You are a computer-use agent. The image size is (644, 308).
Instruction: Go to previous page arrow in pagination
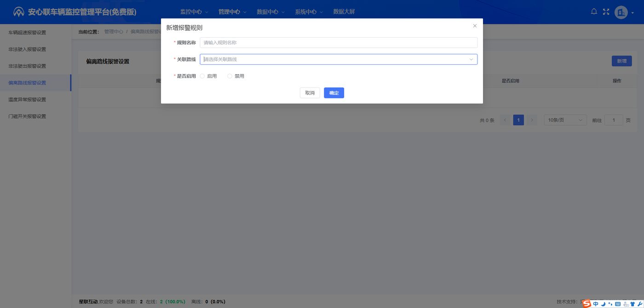(x=505, y=120)
